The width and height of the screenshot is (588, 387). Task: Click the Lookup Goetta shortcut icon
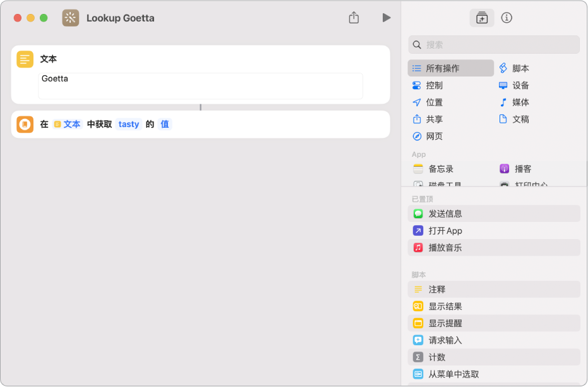point(71,18)
